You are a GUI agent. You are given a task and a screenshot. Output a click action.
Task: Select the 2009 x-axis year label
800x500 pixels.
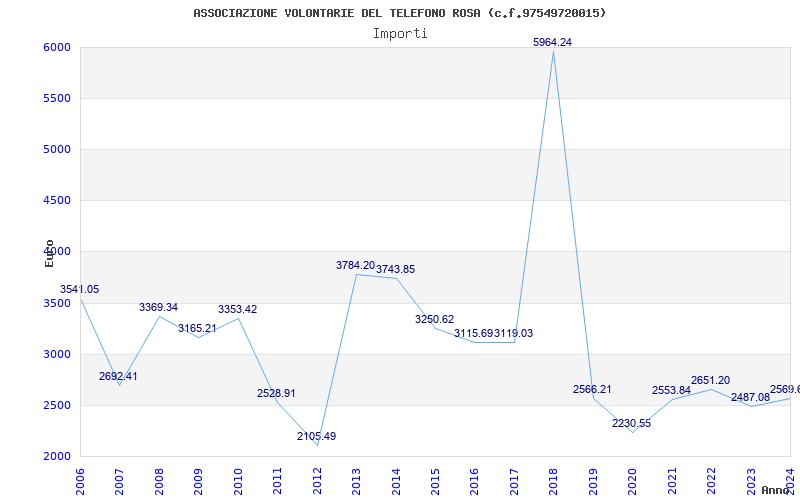tap(198, 481)
